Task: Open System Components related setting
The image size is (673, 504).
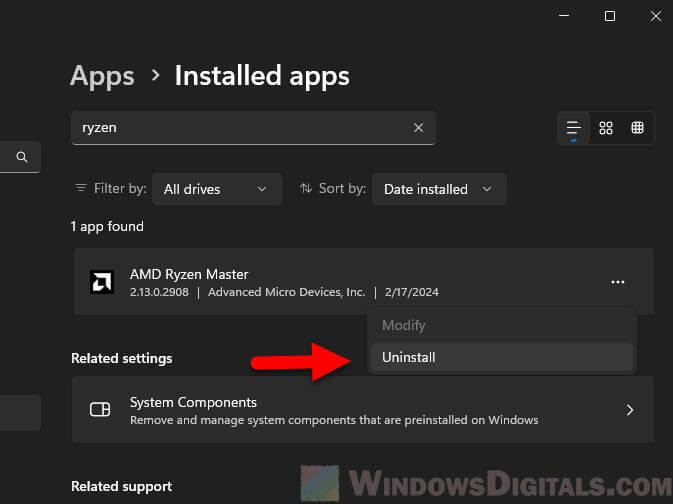Action: point(363,410)
